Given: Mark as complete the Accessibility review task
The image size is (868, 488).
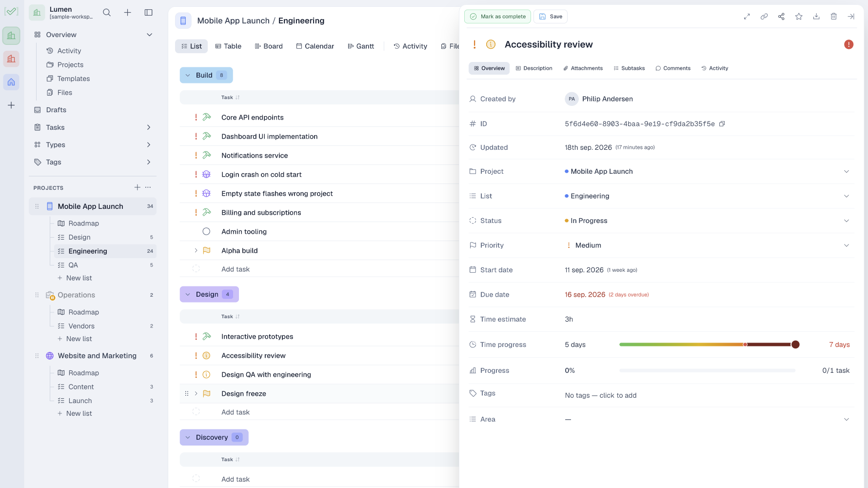Looking at the screenshot, I should [x=497, y=17].
